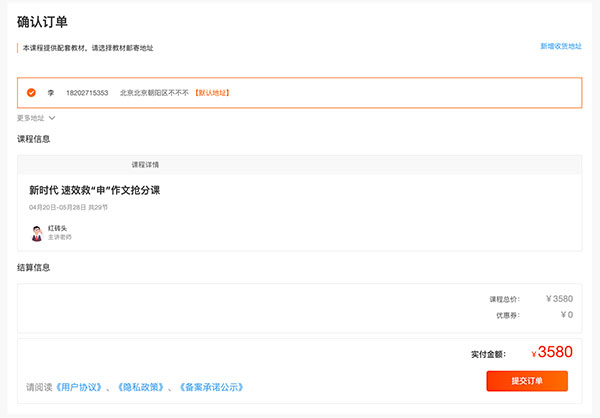This screenshot has height=418, width=600.
Task: Click the 课程详情 column header
Action: 145,165
